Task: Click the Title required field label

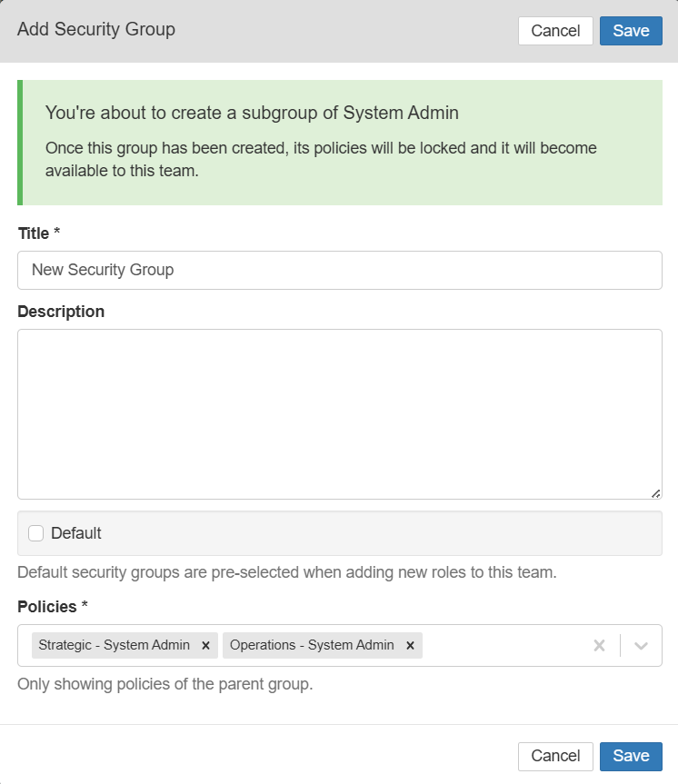Action: tap(38, 233)
